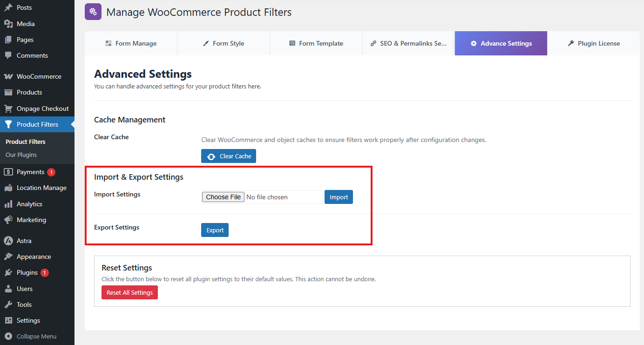Switch to the Form Manage tab

click(131, 43)
